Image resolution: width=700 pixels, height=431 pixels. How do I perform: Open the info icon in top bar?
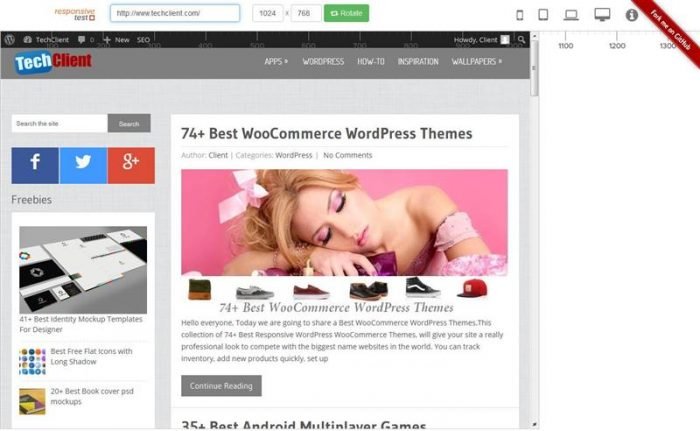click(x=631, y=15)
